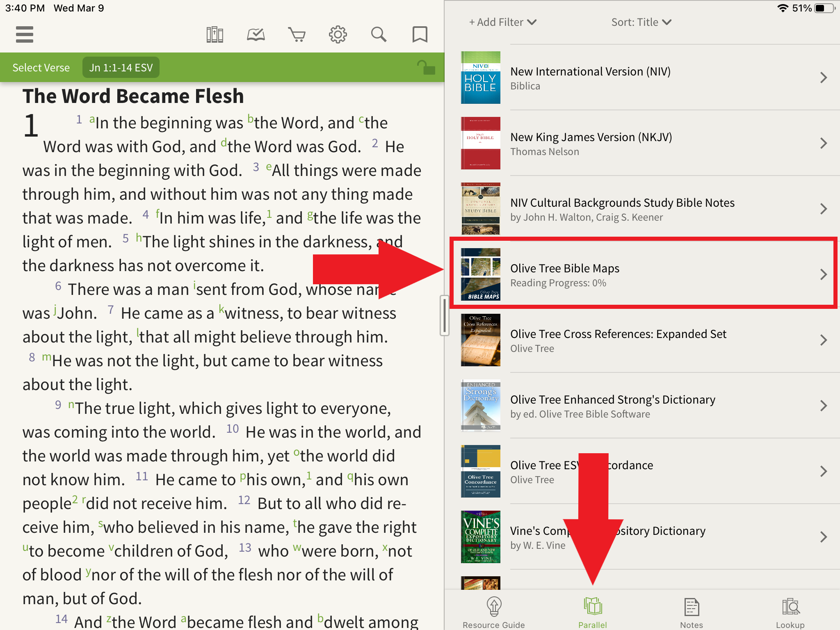This screenshot has height=630, width=840.
Task: Open the search magnifier
Action: click(x=379, y=34)
